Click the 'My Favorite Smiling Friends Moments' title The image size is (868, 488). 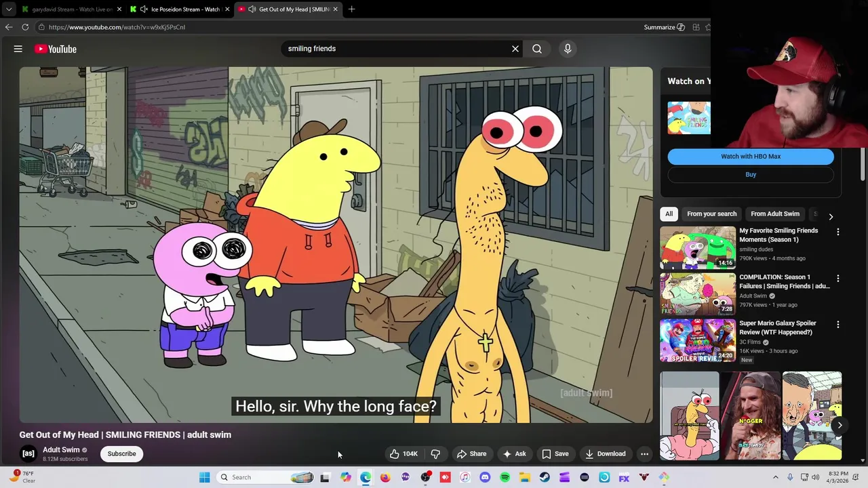pos(778,235)
